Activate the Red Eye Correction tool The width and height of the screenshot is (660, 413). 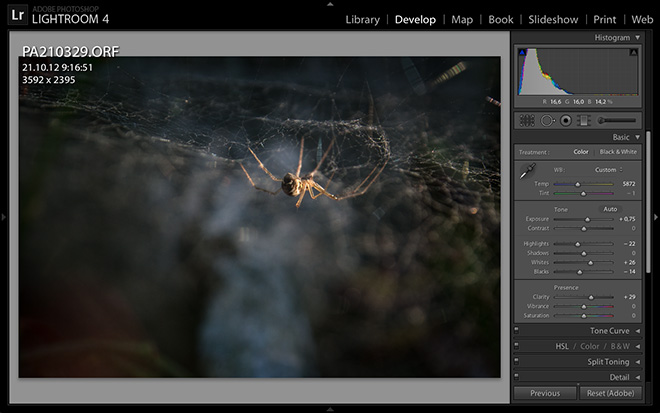tap(565, 120)
